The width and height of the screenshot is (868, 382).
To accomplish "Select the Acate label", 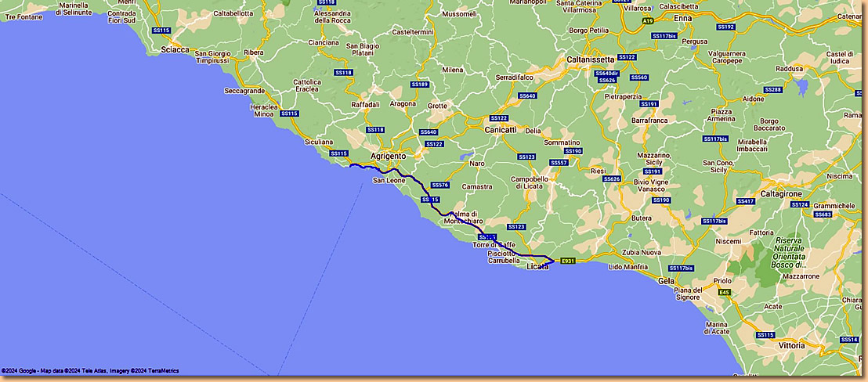I will (772, 306).
